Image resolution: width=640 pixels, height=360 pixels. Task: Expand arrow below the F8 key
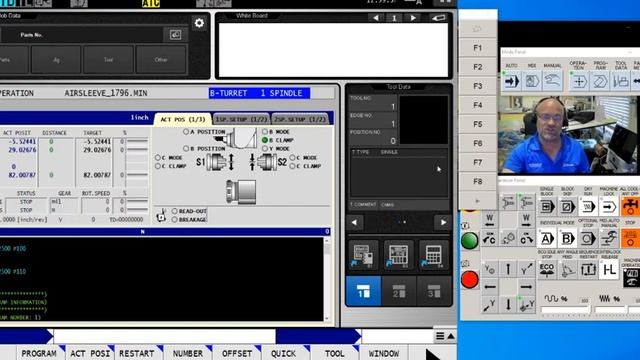(x=478, y=201)
